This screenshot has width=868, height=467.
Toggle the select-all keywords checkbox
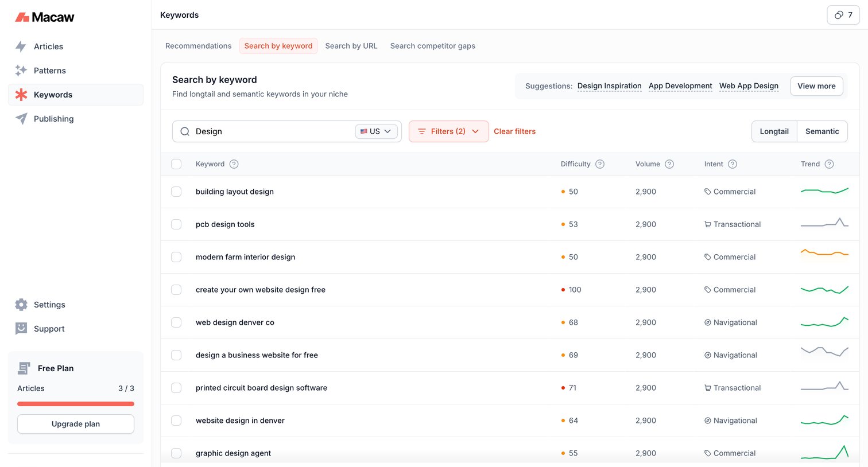[x=176, y=164]
